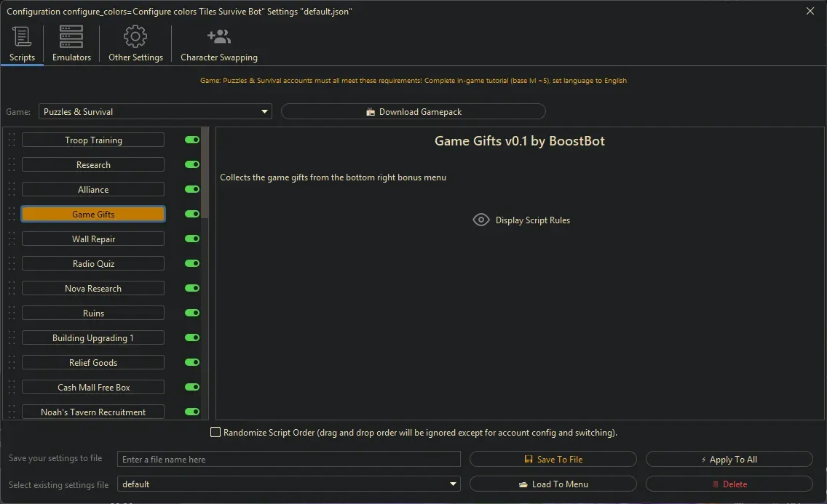The image size is (827, 504).
Task: Click the eye icon for Display Script Rules
Action: click(480, 220)
